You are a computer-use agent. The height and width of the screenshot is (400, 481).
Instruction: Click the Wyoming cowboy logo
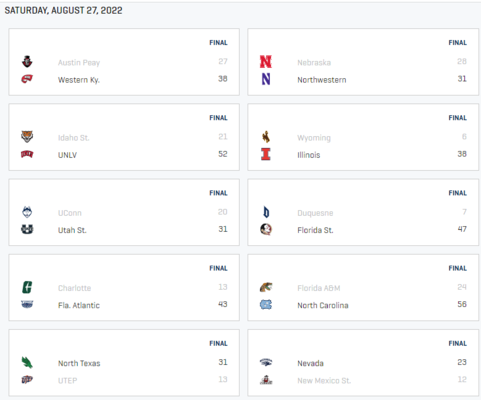[x=266, y=137]
